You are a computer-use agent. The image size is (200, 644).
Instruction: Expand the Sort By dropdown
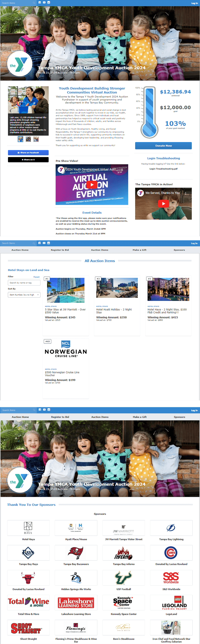pos(24,295)
